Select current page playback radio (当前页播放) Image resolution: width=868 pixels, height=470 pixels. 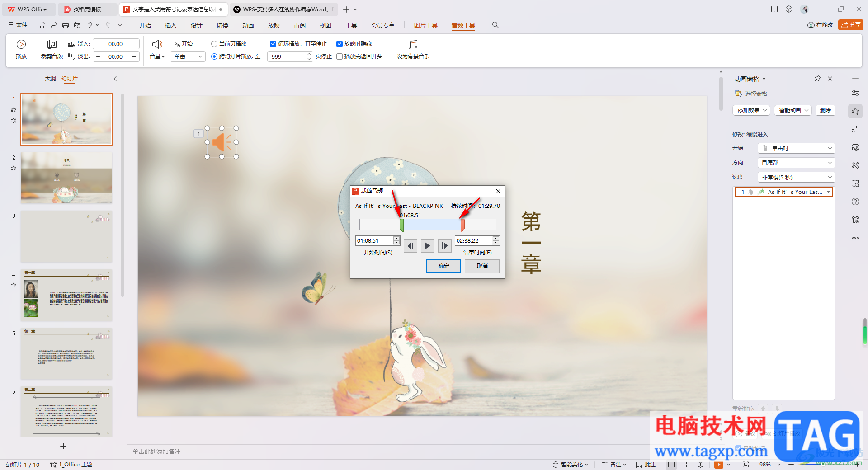point(214,44)
